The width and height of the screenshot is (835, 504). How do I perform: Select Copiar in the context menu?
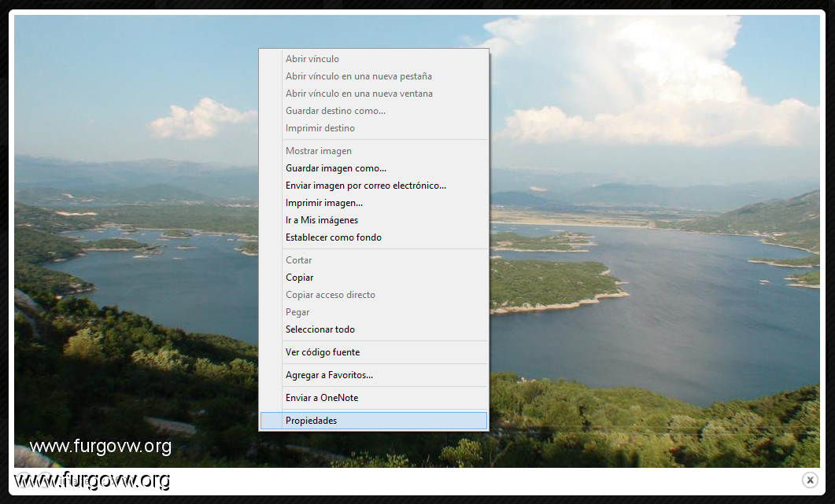point(374,278)
